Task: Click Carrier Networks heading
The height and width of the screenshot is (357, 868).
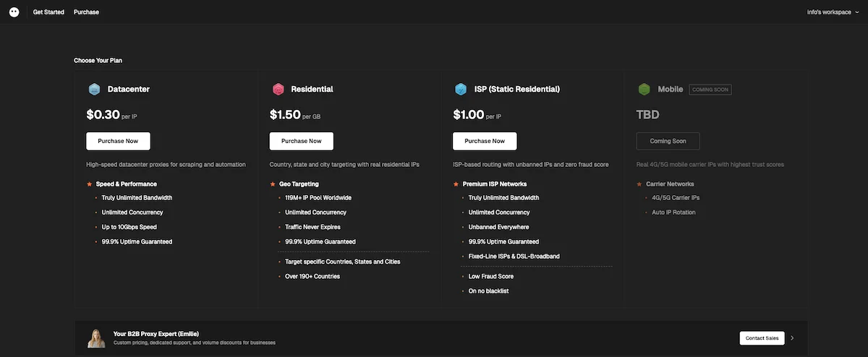Action: (670, 184)
